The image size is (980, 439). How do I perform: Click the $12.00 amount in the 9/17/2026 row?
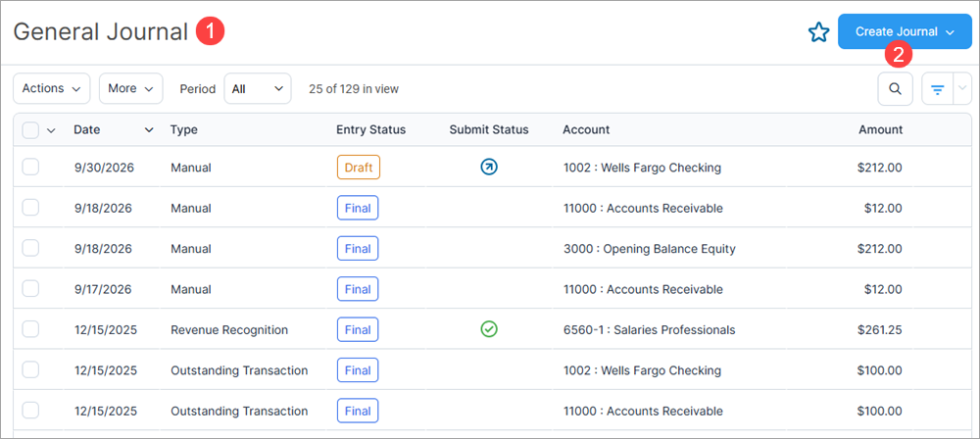tap(884, 289)
